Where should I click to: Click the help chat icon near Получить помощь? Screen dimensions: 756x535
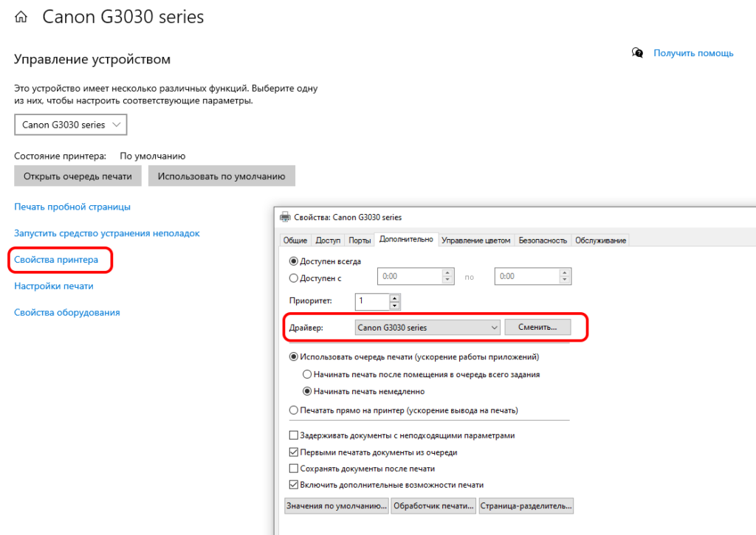point(637,52)
